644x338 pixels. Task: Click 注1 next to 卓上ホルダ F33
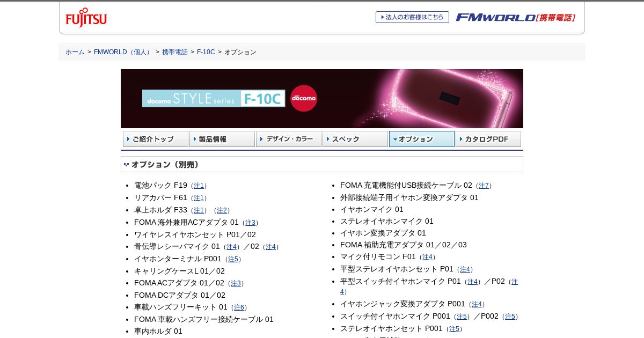point(199,210)
